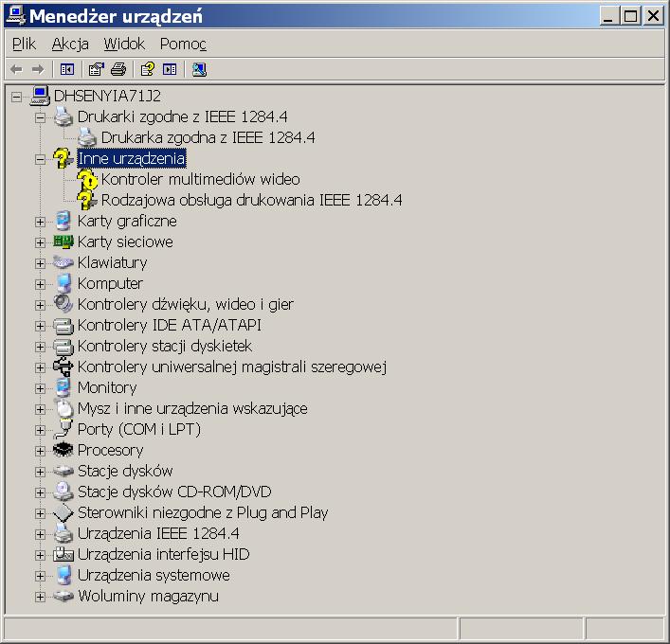
Task: Collapse the DHSENYIA71J2 root node
Action: [x=17, y=97]
